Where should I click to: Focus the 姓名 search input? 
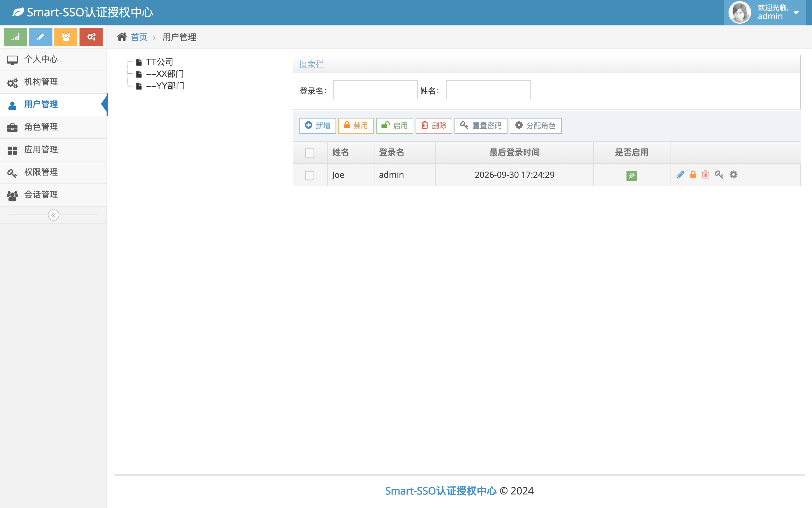click(x=488, y=90)
